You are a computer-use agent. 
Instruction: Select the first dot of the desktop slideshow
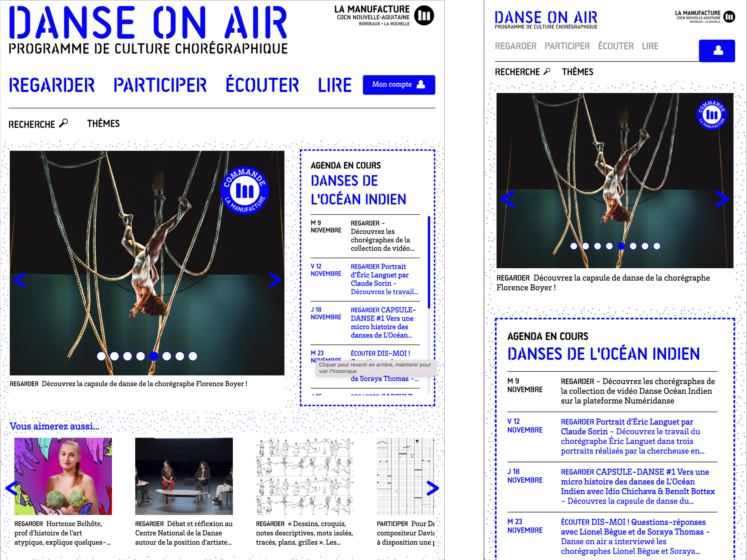101,356
